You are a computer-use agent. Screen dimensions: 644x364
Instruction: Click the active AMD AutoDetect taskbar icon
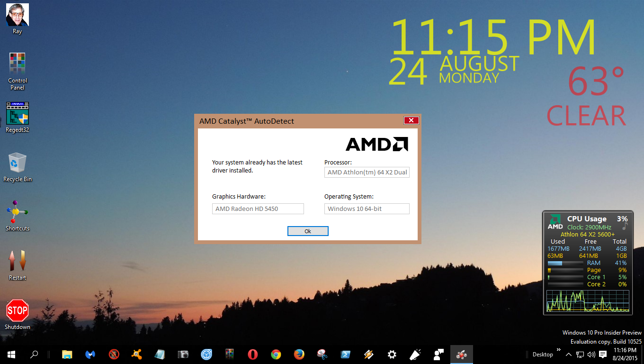point(462,354)
